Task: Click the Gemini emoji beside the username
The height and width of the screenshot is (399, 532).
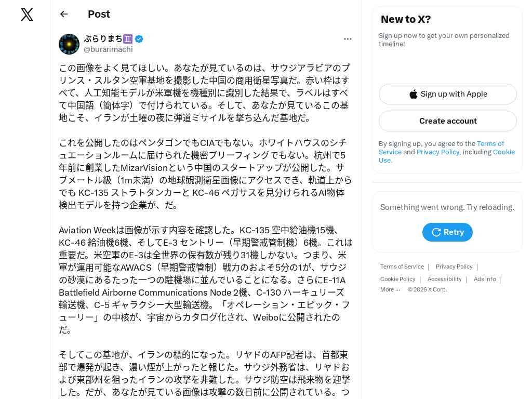Action: click(x=128, y=39)
